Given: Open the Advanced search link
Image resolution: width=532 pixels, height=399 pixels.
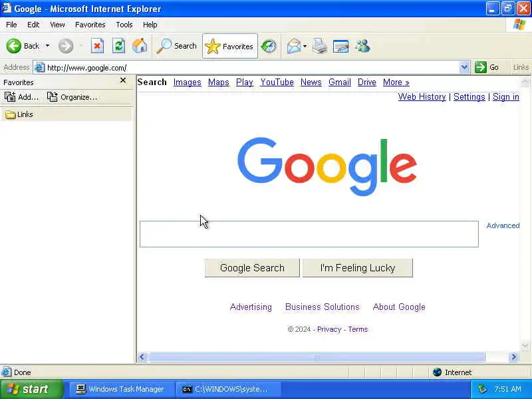Looking at the screenshot, I should [x=503, y=225].
